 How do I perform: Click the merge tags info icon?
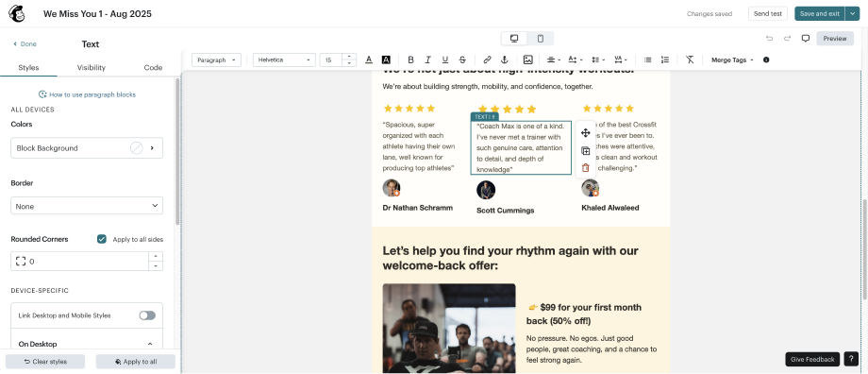click(766, 59)
